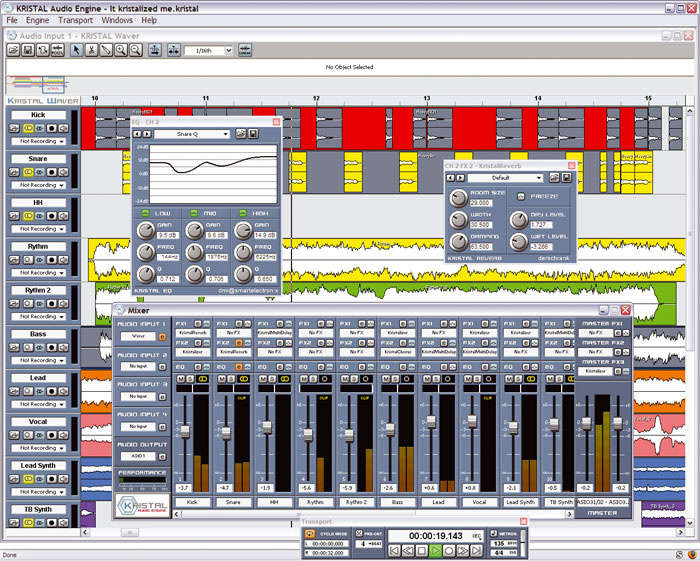Click the stop button in Transport
Screen dimensions: 700x561
421,550
